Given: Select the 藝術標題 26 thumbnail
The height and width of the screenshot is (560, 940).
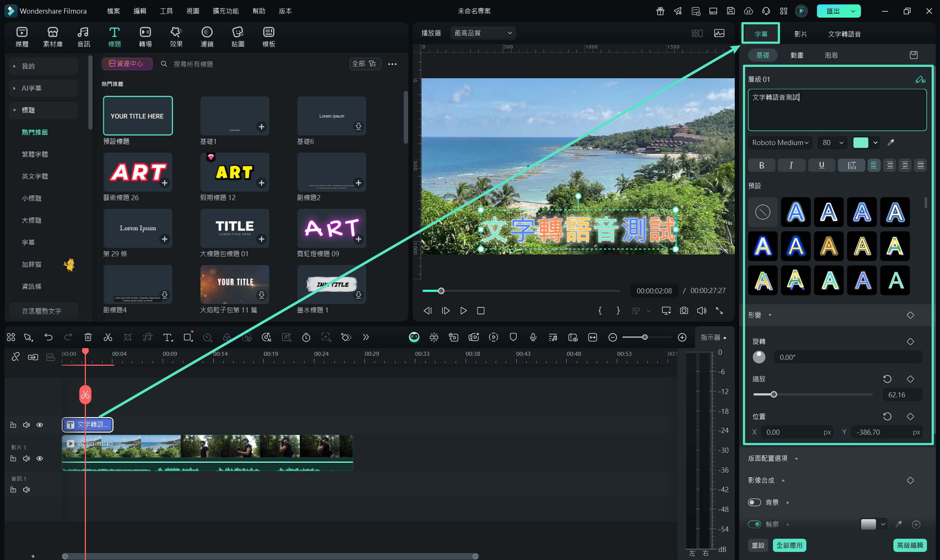Looking at the screenshot, I should [x=138, y=172].
